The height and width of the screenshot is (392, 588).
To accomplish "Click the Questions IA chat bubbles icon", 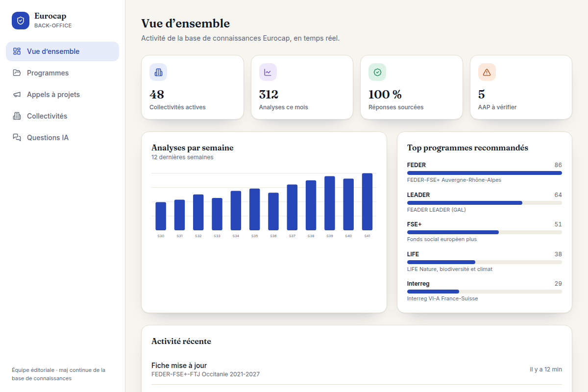I will point(17,138).
